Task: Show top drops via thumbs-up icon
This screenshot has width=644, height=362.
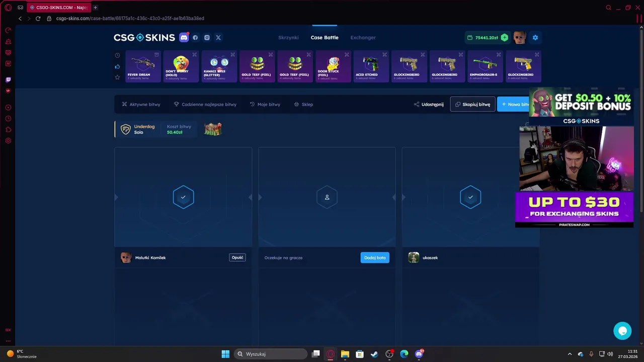Action: 117,66
